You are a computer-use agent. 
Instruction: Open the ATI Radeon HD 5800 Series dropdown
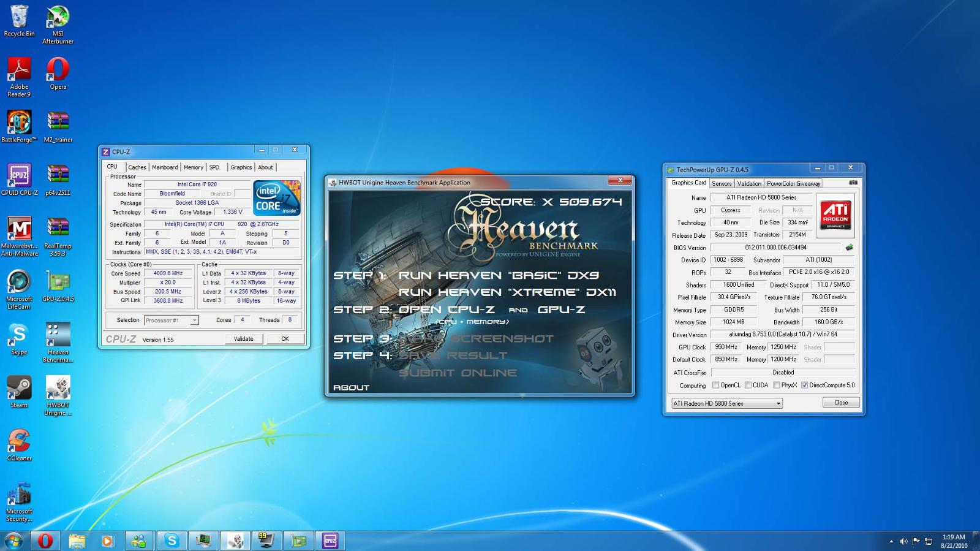tap(727, 403)
